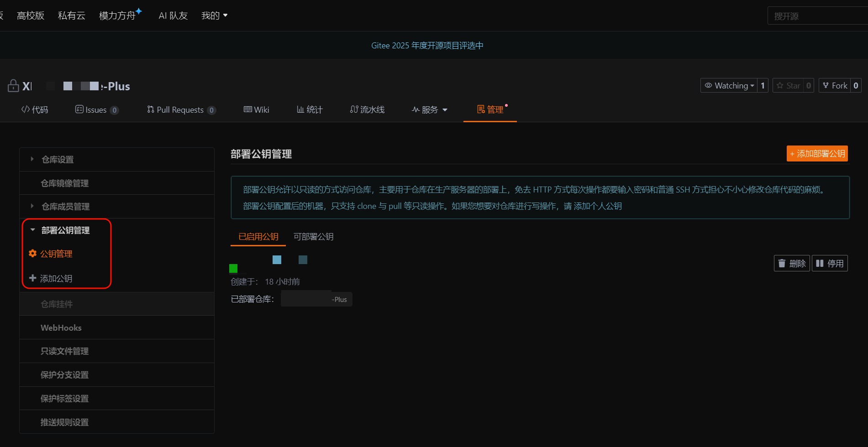
Task: Click the plus icon beside 添加公钥
Action: click(x=32, y=278)
